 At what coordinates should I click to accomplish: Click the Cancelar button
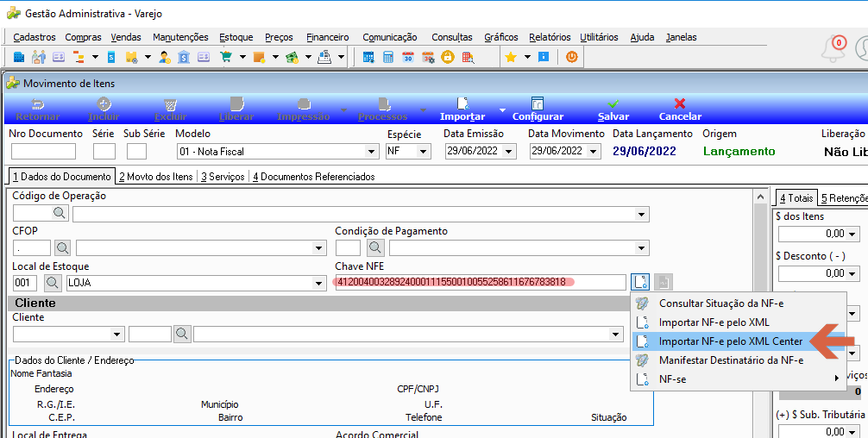pos(680,109)
